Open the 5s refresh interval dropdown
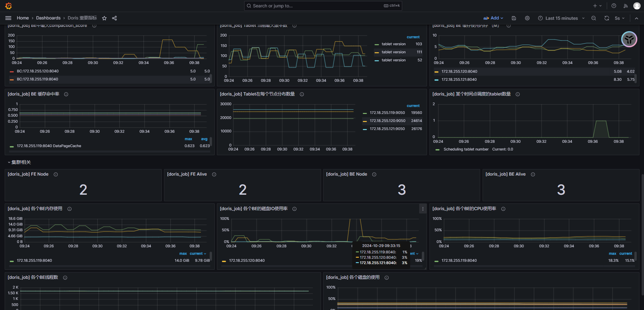 click(619, 18)
